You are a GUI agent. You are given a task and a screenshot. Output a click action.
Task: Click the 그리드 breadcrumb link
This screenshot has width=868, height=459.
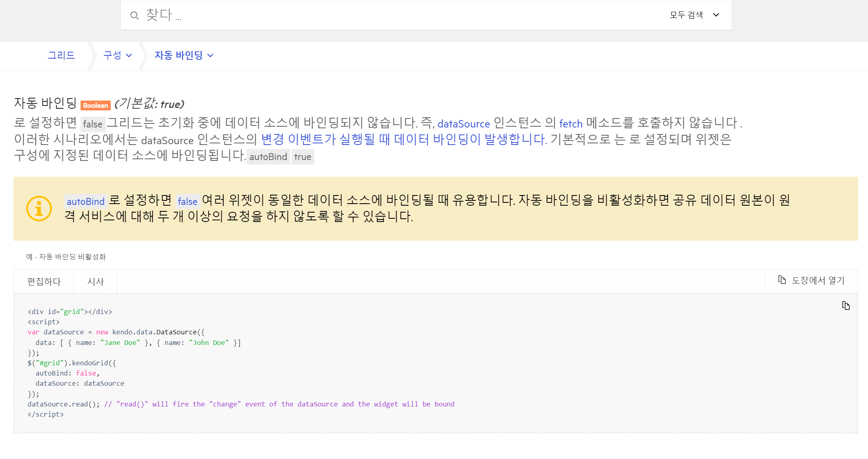[x=61, y=55]
